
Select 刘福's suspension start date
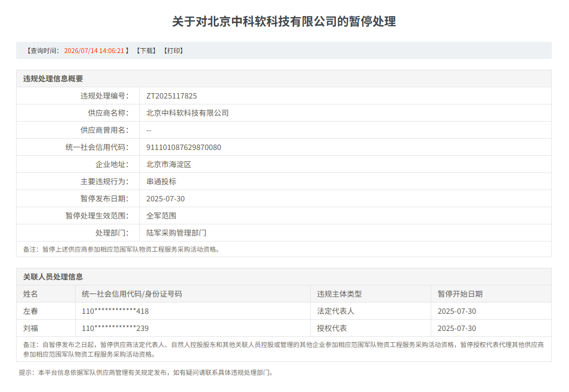coord(457,328)
